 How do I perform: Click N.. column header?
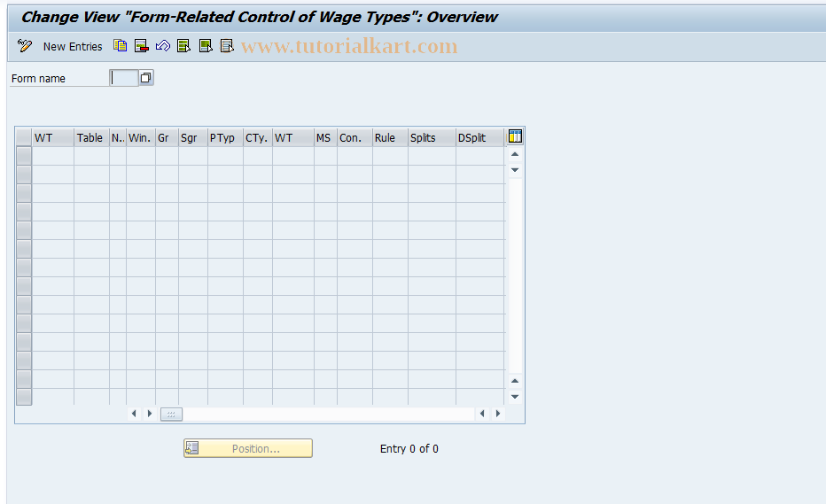118,138
